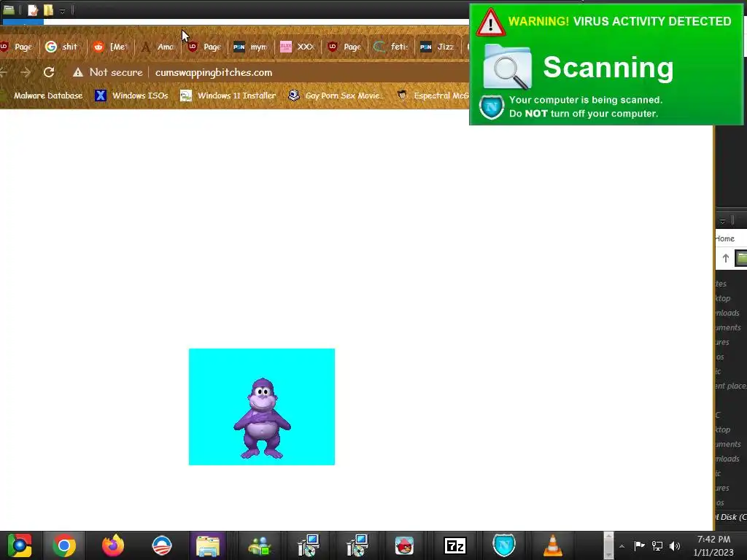Click the Properties icon in the quick access toolbar
The width and height of the screenshot is (747, 560).
coord(32,9)
